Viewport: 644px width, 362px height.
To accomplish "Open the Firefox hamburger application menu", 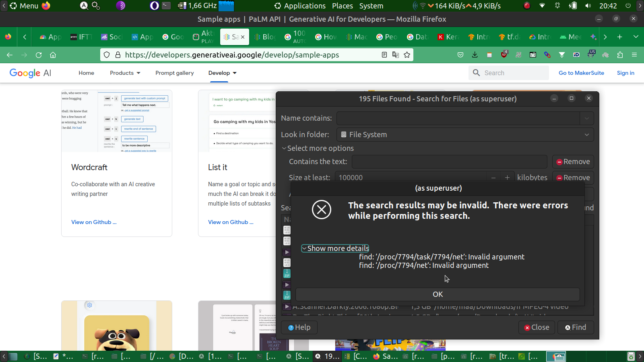I will pos(634,55).
